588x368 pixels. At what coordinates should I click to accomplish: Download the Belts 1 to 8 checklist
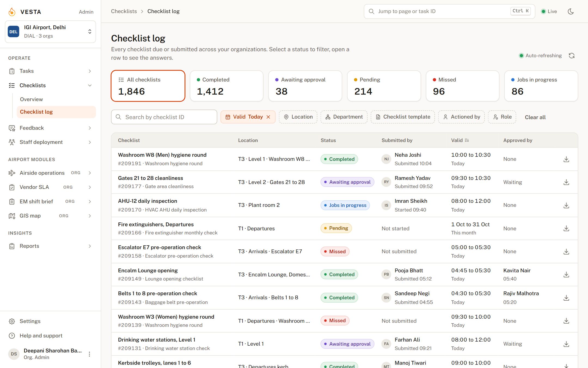pos(566,298)
